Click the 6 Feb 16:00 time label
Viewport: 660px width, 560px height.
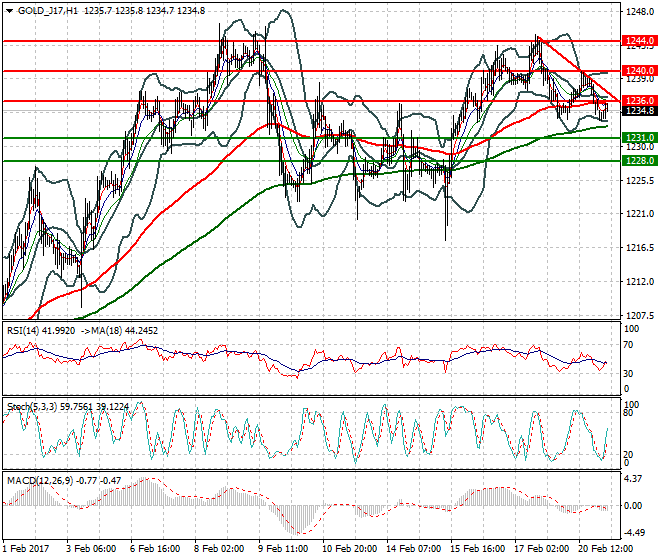155,549
